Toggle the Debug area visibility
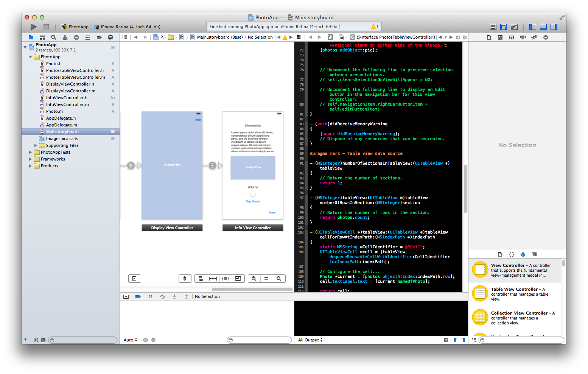The width and height of the screenshot is (588, 374). pyautogui.click(x=543, y=27)
